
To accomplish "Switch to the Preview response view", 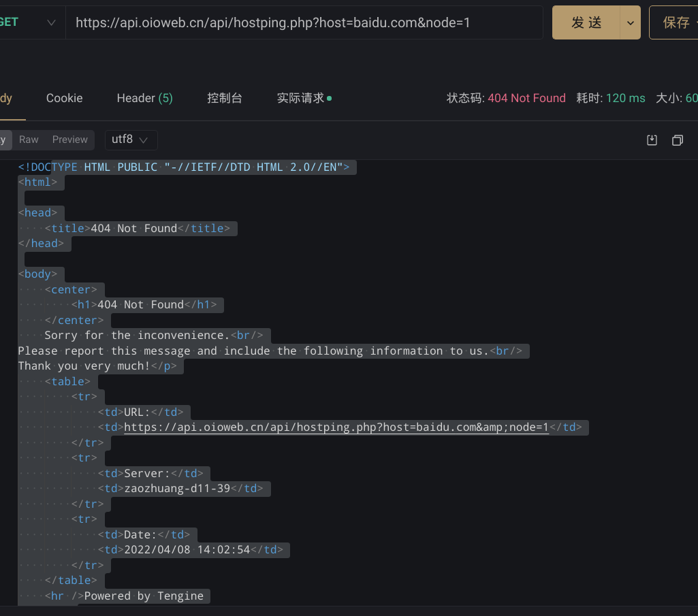I will click(x=69, y=140).
